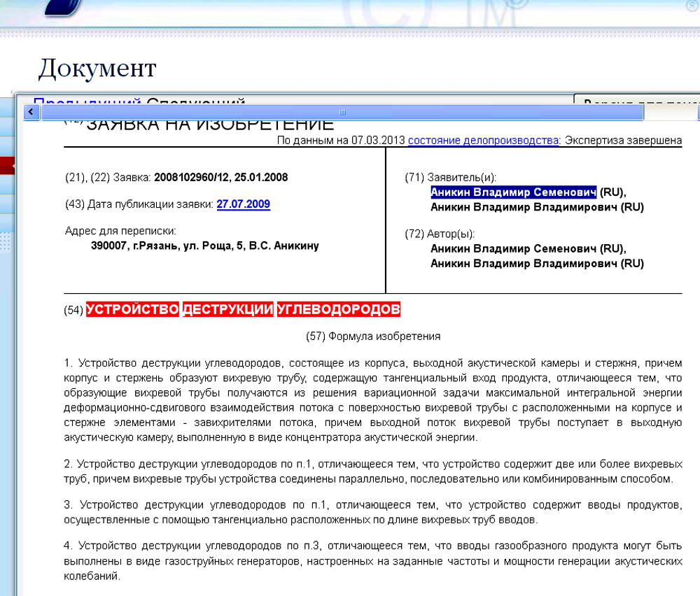Click the По данным на 07.03.2013 text
The width and height of the screenshot is (700, 596).
pos(341,141)
